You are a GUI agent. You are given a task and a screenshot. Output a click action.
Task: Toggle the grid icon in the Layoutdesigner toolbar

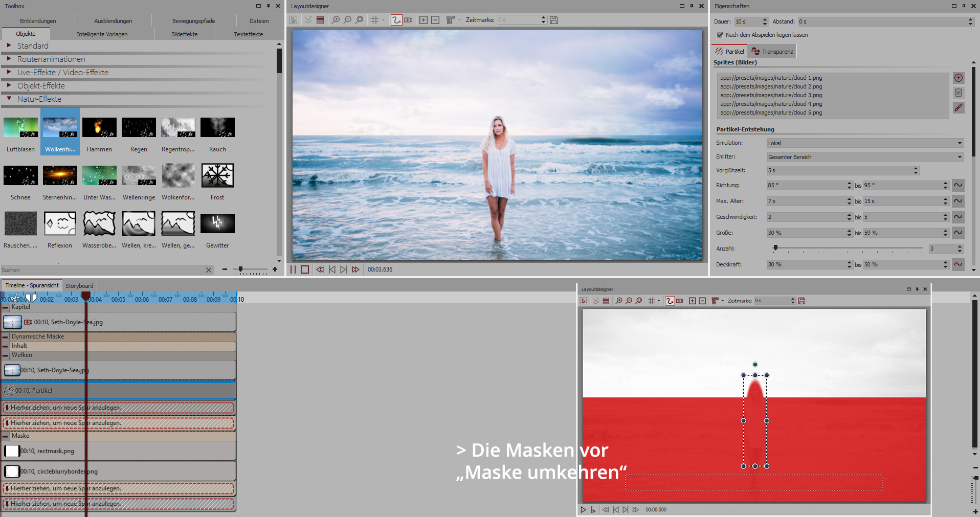pyautogui.click(x=374, y=20)
